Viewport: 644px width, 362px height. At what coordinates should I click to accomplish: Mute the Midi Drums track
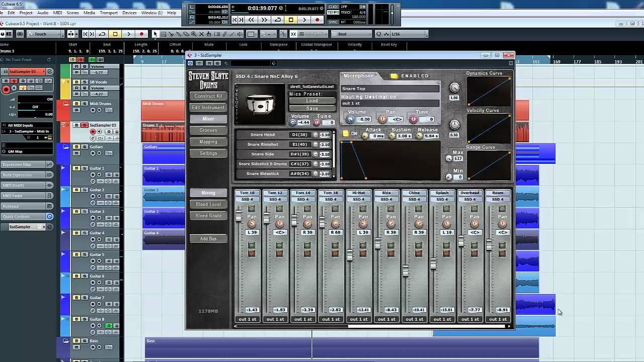(x=76, y=104)
